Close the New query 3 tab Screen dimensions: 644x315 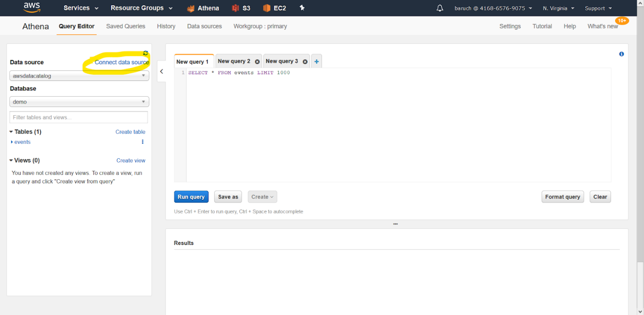pyautogui.click(x=305, y=62)
